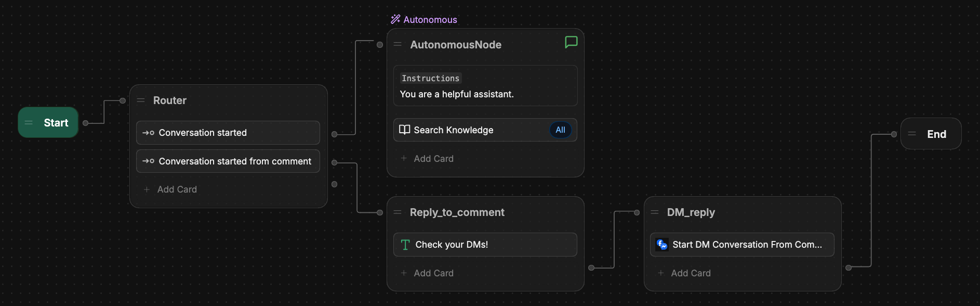Add a card to the AutonomousNode
This screenshot has width=980, height=306.
tap(427, 159)
